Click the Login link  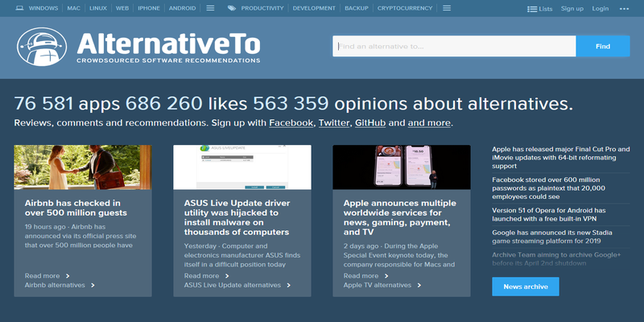coord(601,9)
